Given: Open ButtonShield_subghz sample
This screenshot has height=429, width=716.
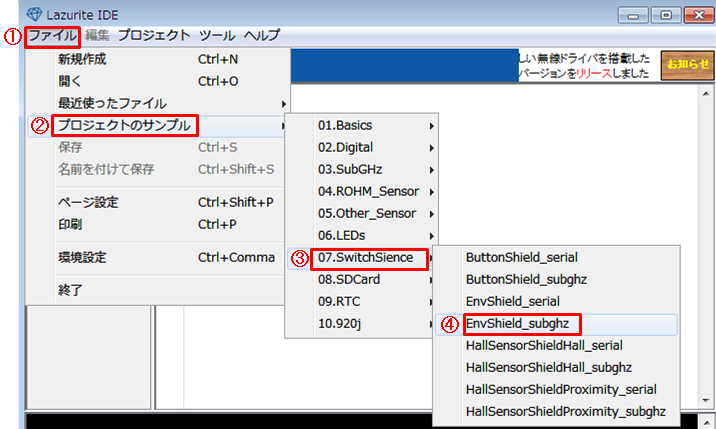Looking at the screenshot, I should [x=556, y=279].
